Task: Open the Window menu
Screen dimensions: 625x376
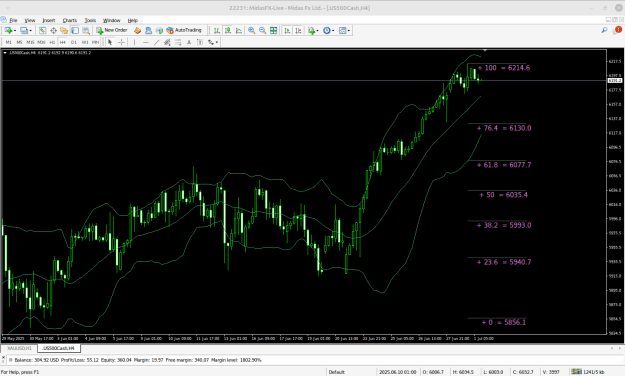Action: pyautogui.click(x=111, y=20)
